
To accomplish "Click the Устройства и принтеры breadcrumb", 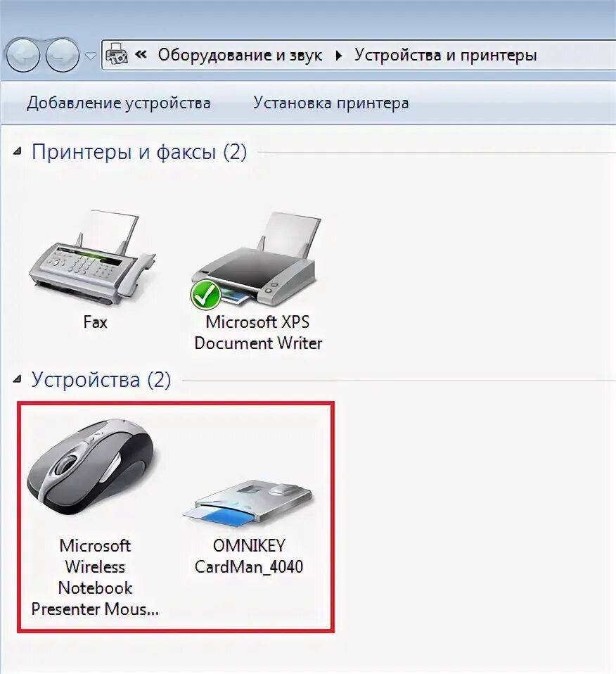I will [x=445, y=55].
